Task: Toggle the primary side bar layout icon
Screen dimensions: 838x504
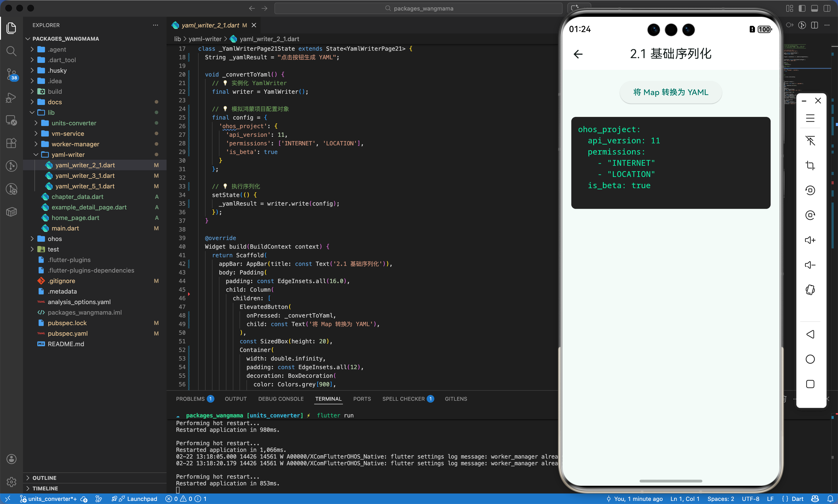Action: coord(802,8)
